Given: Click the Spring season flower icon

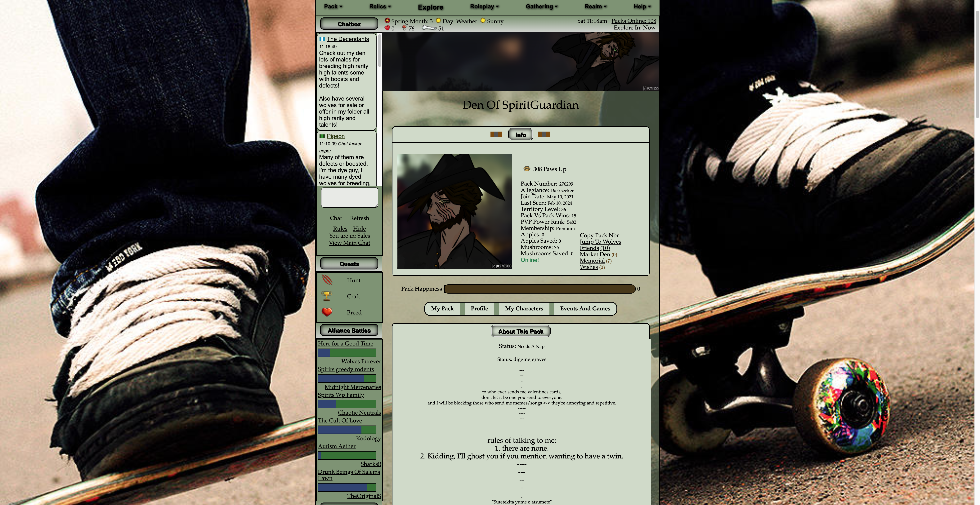Looking at the screenshot, I should coord(387,20).
